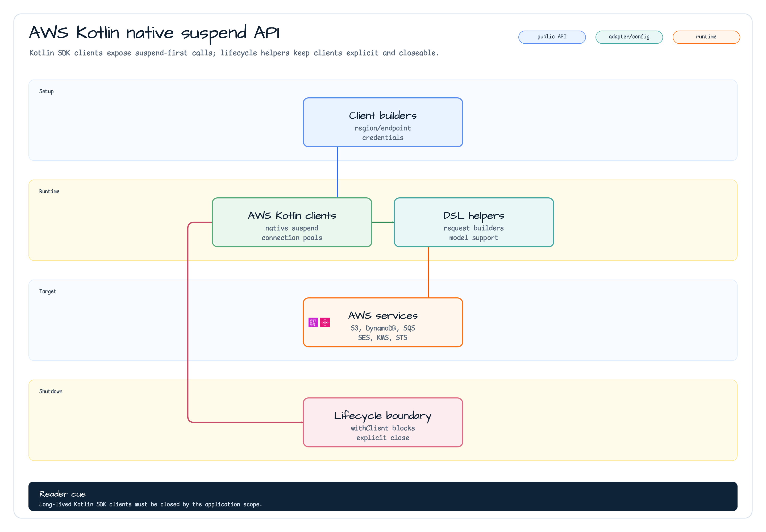Click the text 'native suspend'

tap(292, 228)
